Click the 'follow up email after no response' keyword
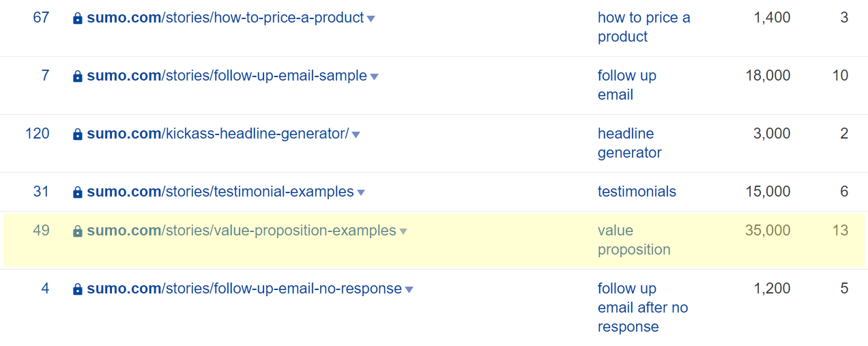 643,308
